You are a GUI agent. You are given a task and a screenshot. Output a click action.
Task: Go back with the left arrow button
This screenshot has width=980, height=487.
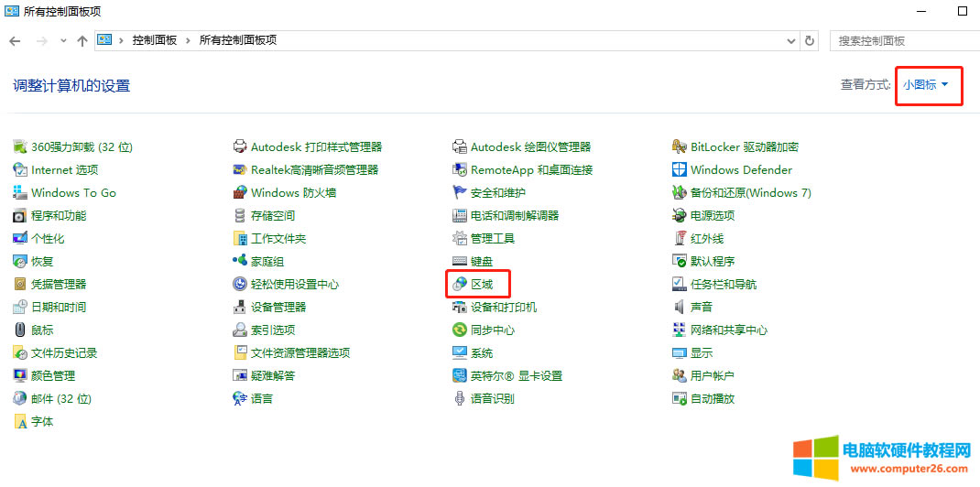coord(15,41)
